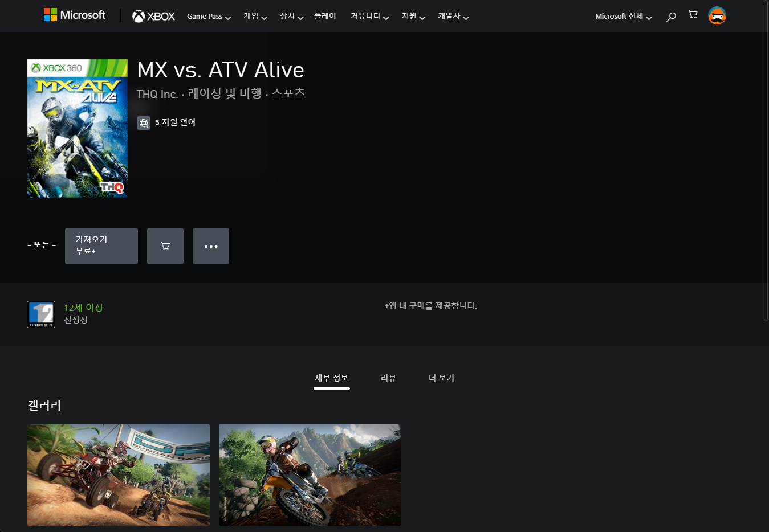Open the account avatar menu

pyautogui.click(x=717, y=16)
